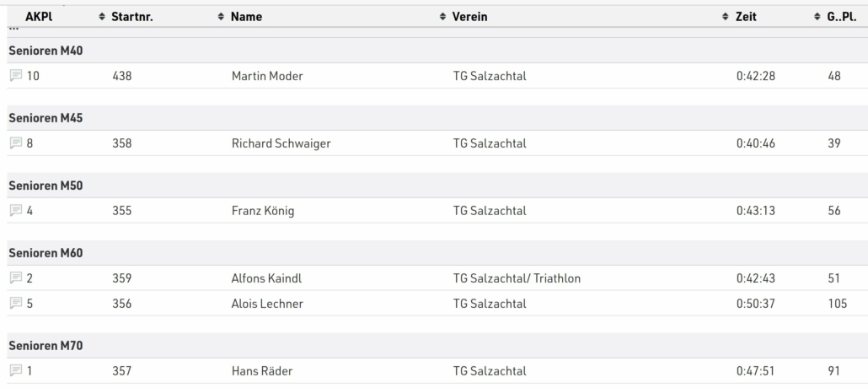The height and width of the screenshot is (388, 868).
Task: Open comment icon for Hans Räder
Action: pyautogui.click(x=16, y=371)
